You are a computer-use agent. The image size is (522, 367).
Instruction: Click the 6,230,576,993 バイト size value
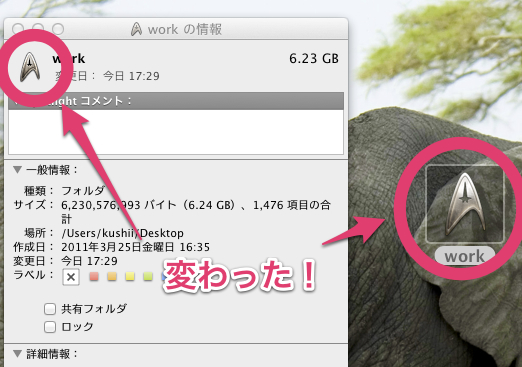(196, 212)
